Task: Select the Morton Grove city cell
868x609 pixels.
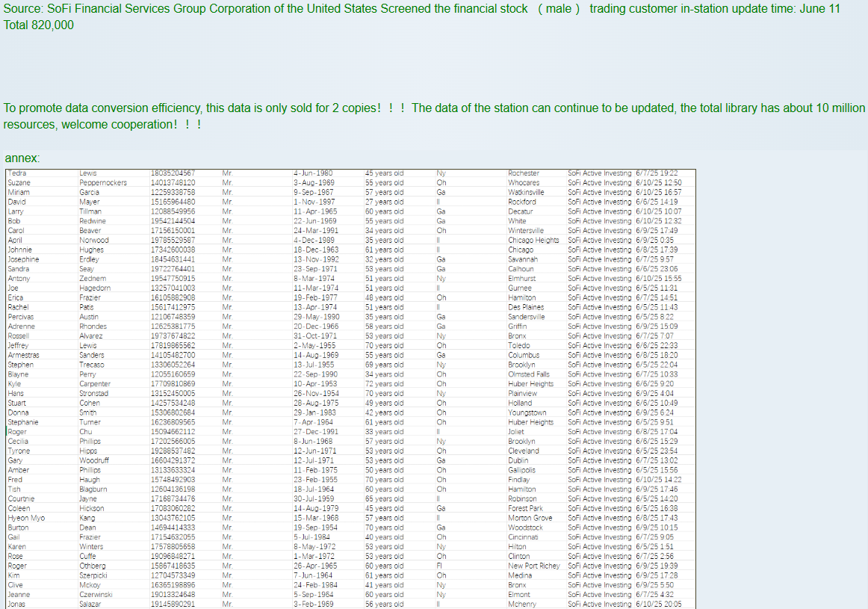Action: pyautogui.click(x=530, y=518)
